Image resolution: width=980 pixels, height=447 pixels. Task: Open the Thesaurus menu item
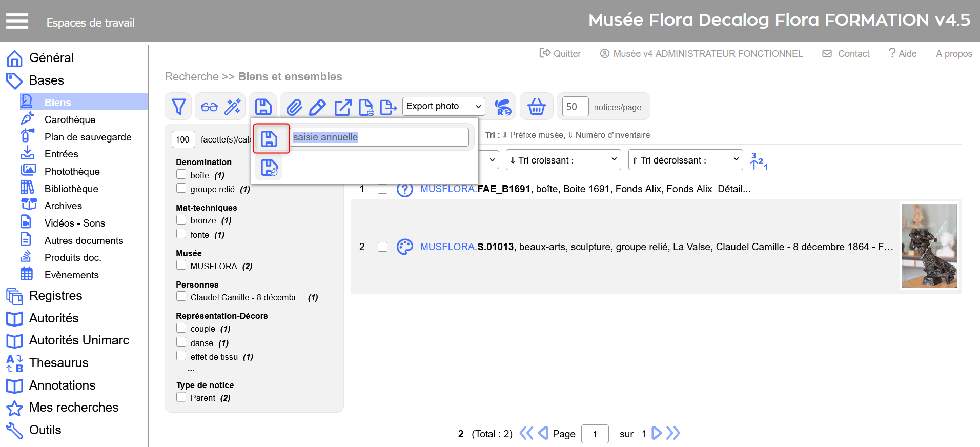[x=58, y=363]
